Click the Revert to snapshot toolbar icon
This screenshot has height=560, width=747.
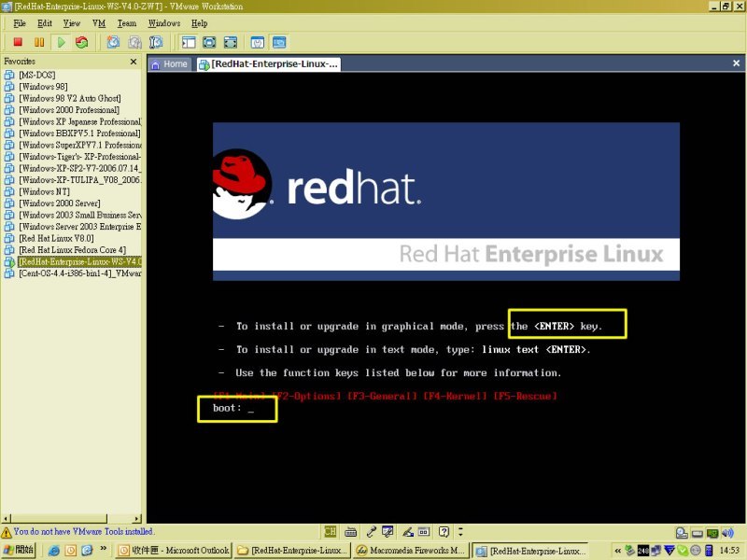click(x=134, y=42)
